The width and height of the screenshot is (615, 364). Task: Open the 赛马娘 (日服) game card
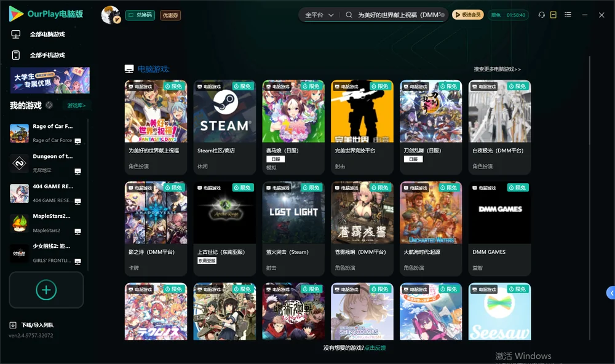pos(293,127)
